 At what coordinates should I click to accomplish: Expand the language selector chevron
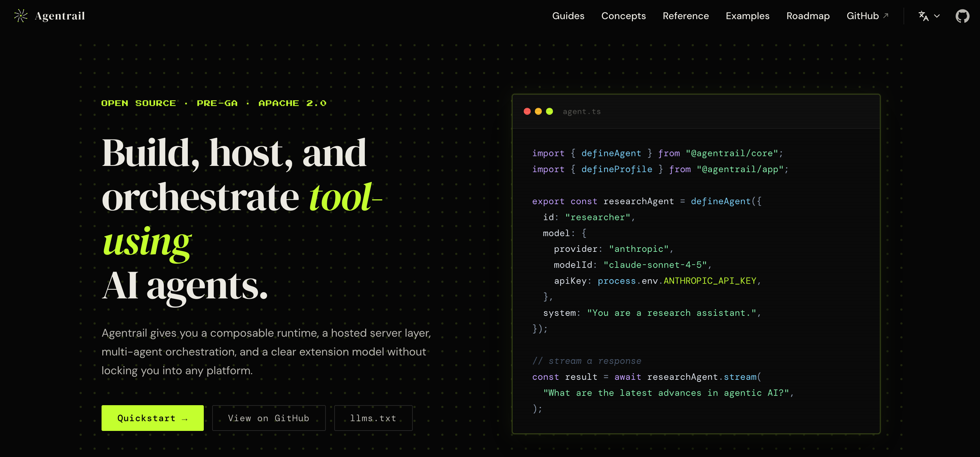937,16
